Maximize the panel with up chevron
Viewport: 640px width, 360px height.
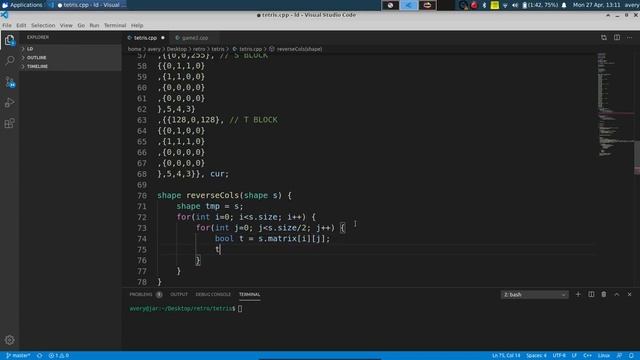coord(617,294)
